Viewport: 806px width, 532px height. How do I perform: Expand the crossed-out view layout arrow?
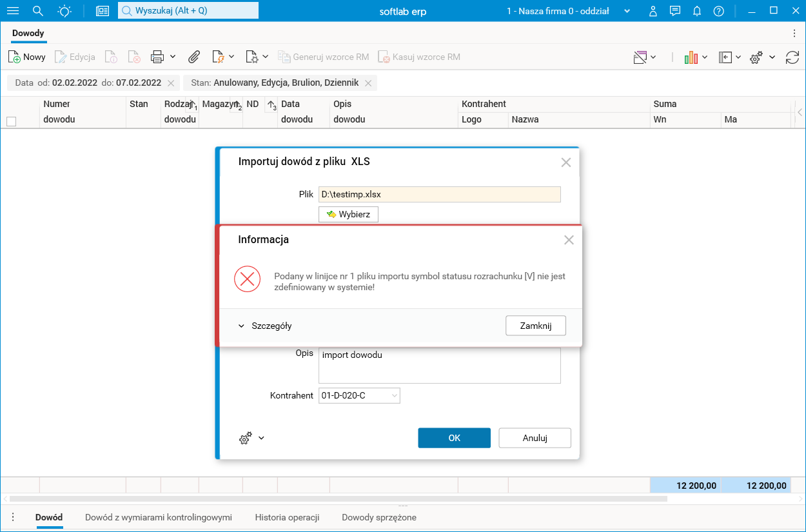pyautogui.click(x=653, y=57)
